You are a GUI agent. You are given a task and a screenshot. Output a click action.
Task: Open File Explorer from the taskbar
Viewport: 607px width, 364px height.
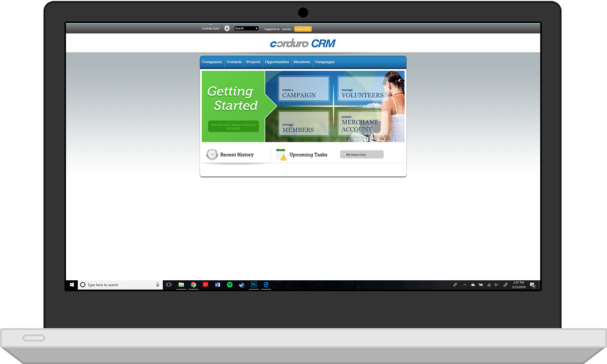pyautogui.click(x=181, y=285)
